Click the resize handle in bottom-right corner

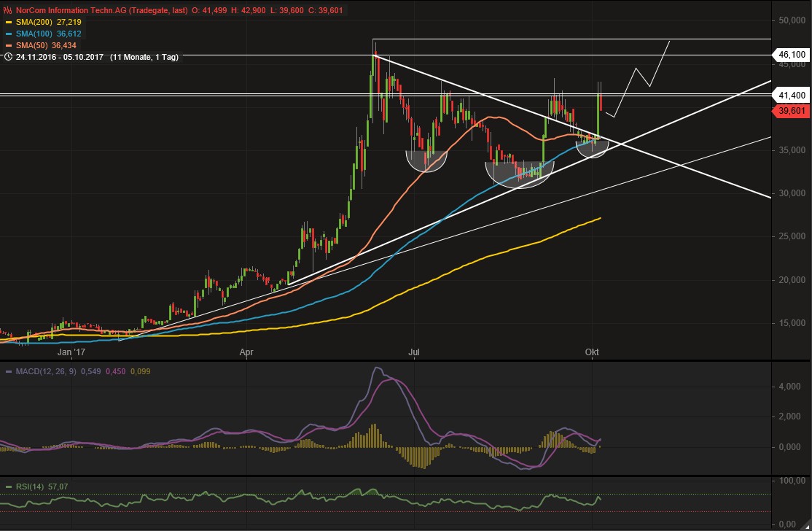pyautogui.click(x=804, y=524)
